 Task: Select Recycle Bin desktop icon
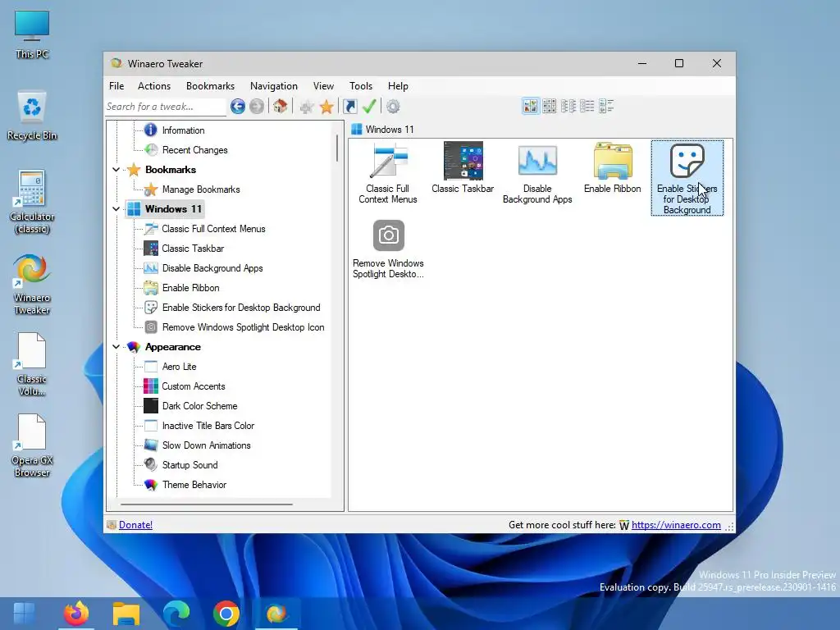point(32,116)
